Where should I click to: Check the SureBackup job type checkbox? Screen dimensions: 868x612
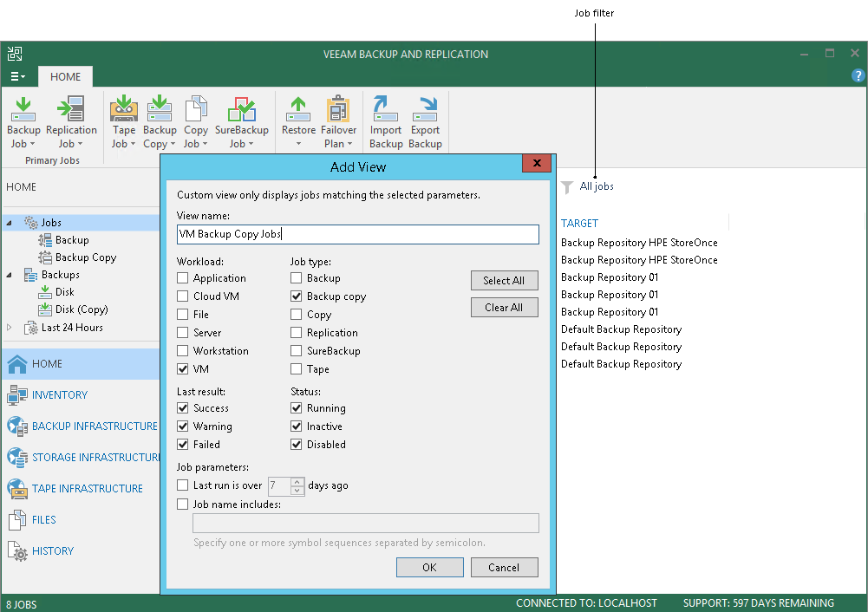297,351
